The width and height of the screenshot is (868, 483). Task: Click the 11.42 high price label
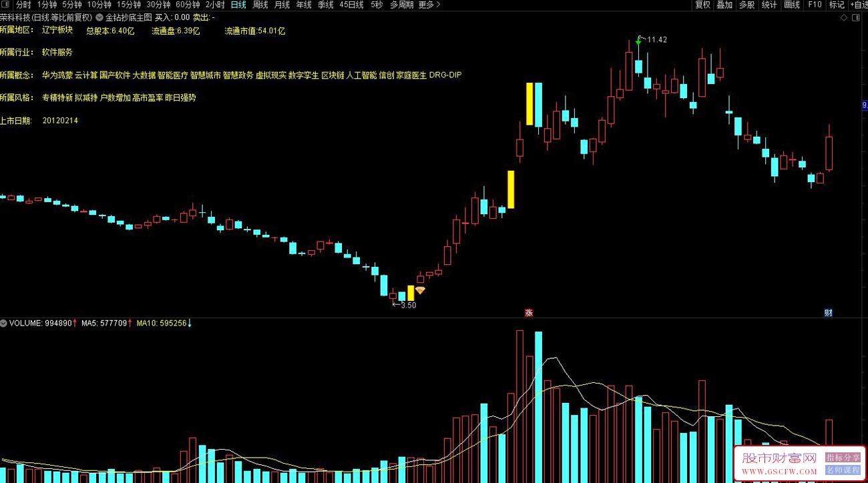click(657, 40)
